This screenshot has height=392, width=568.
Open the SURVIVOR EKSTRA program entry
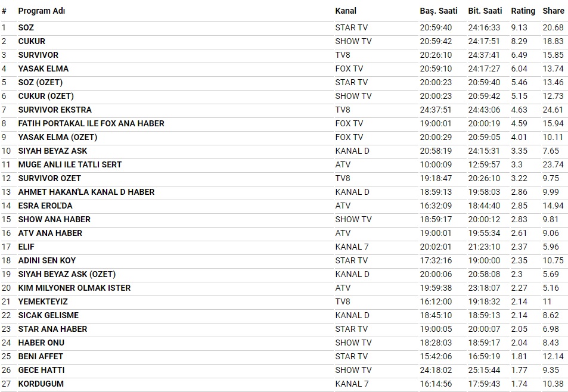(x=55, y=110)
